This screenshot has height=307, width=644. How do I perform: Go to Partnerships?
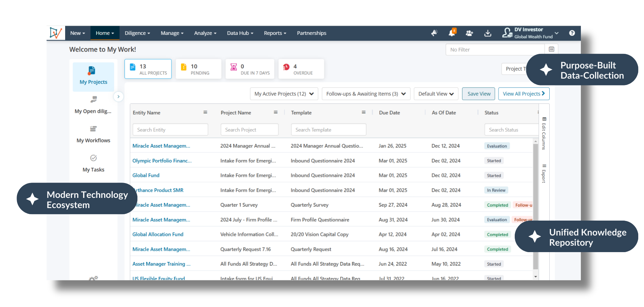(x=311, y=33)
